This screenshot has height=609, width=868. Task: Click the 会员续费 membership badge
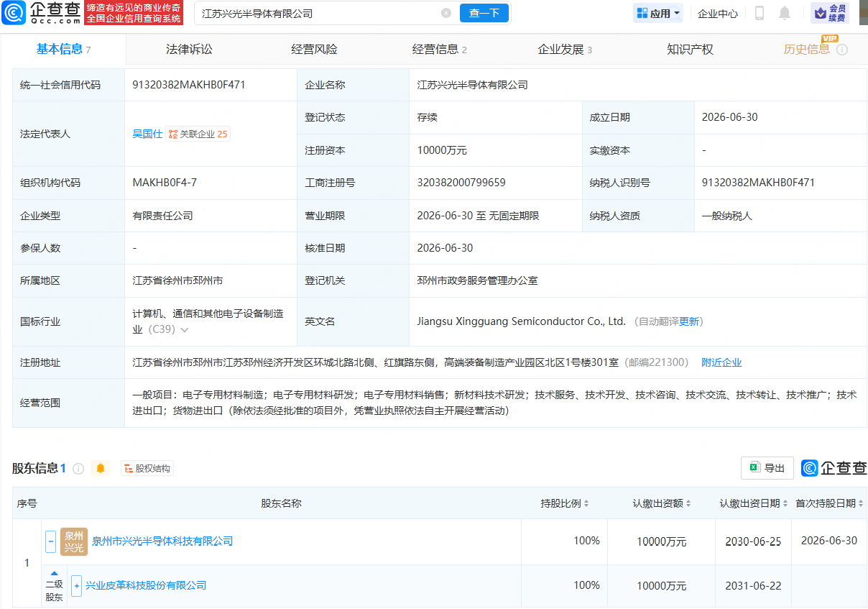pos(830,13)
